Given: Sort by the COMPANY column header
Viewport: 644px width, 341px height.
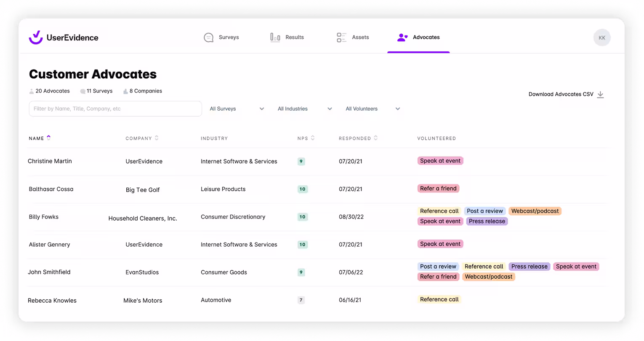Looking at the screenshot, I should tap(138, 139).
